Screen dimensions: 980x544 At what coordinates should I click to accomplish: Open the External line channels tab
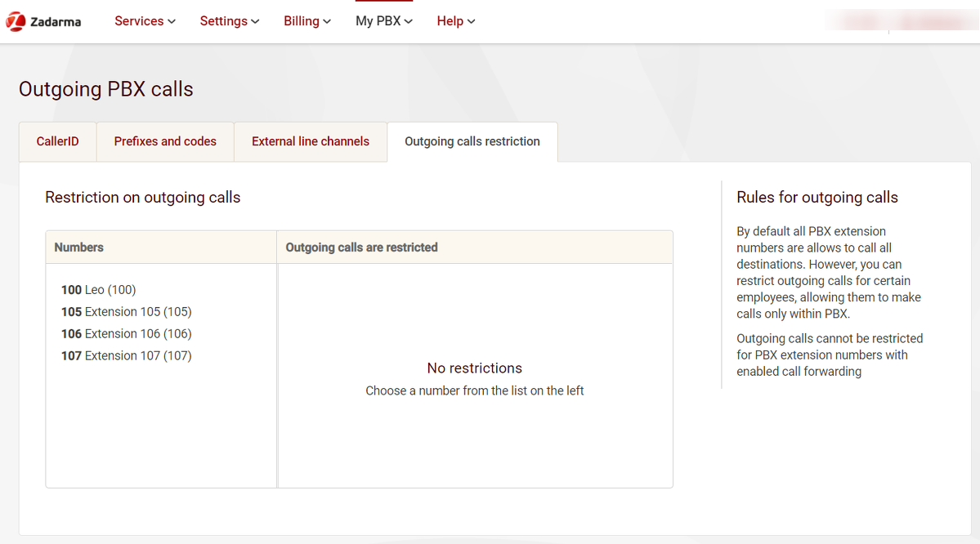(x=310, y=141)
